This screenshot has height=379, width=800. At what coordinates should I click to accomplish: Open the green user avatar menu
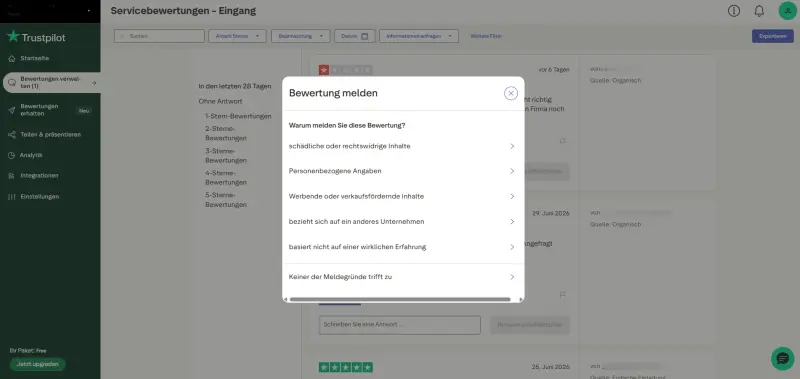pos(787,11)
